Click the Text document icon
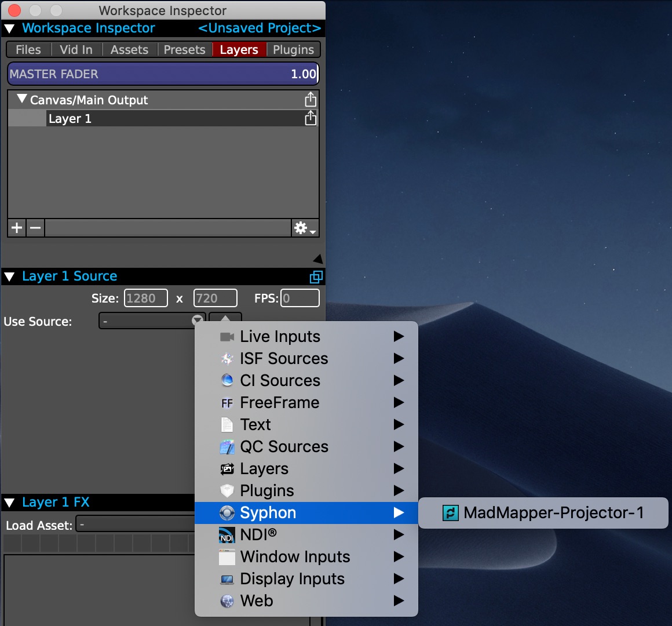 point(227,425)
